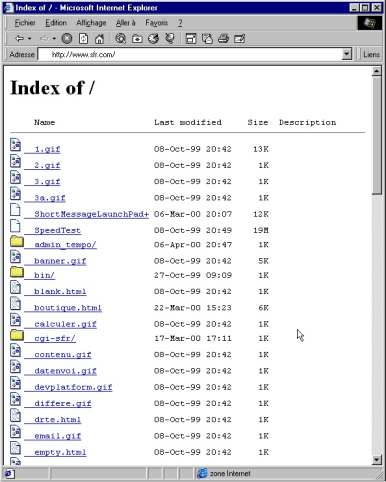Open the differe.gif link

(x=63, y=403)
